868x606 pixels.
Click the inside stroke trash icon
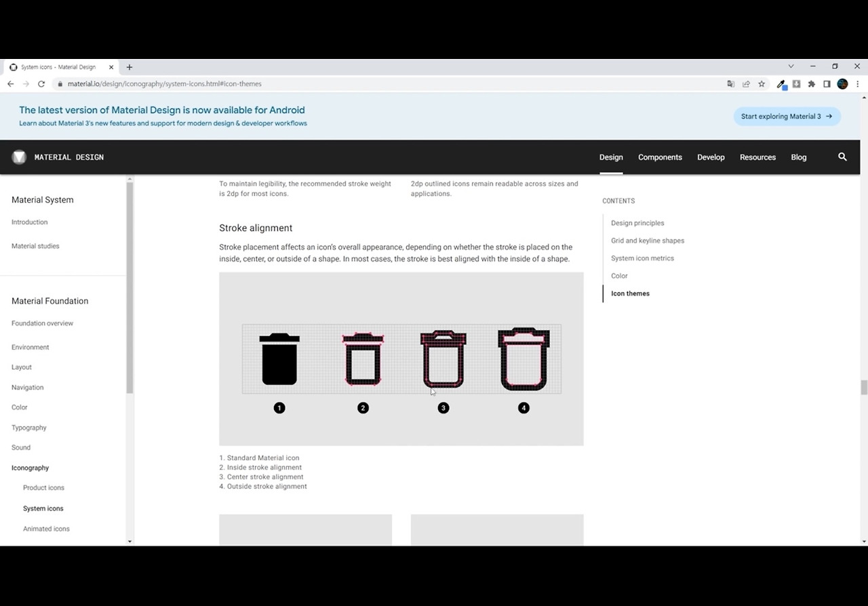coord(363,359)
